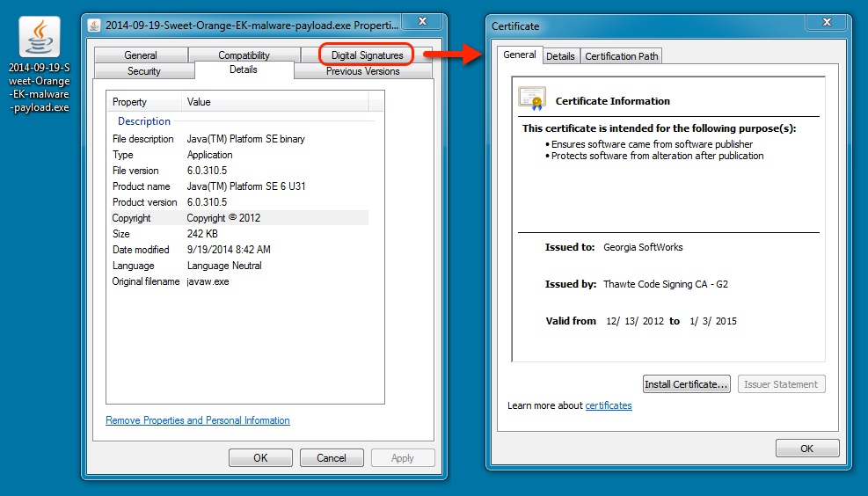Close the Properties dialog window
Image resolution: width=868 pixels, height=496 pixels.
(422, 22)
